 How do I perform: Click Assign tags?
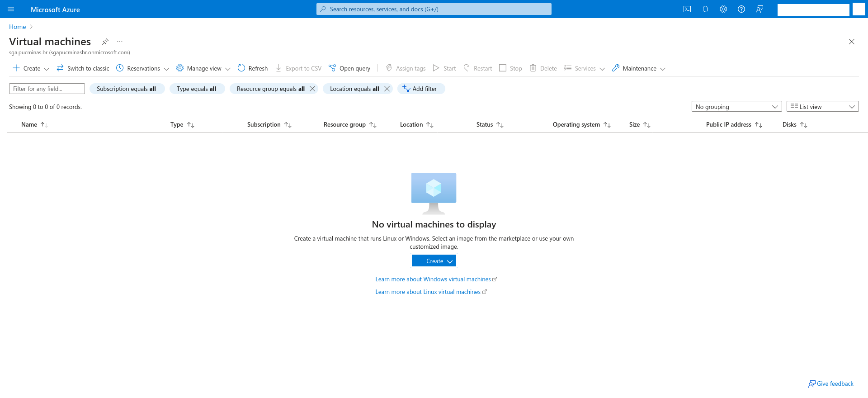(406, 68)
